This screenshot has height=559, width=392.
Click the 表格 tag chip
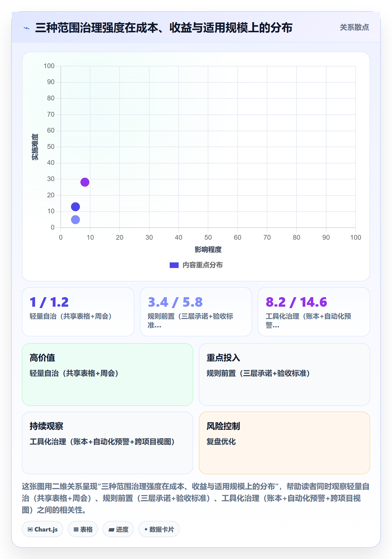pyautogui.click(x=83, y=529)
